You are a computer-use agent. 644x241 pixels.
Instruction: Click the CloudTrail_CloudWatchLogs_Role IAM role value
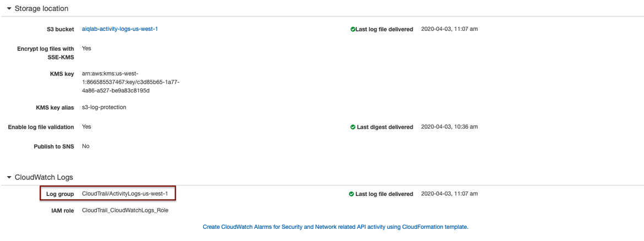pos(125,210)
